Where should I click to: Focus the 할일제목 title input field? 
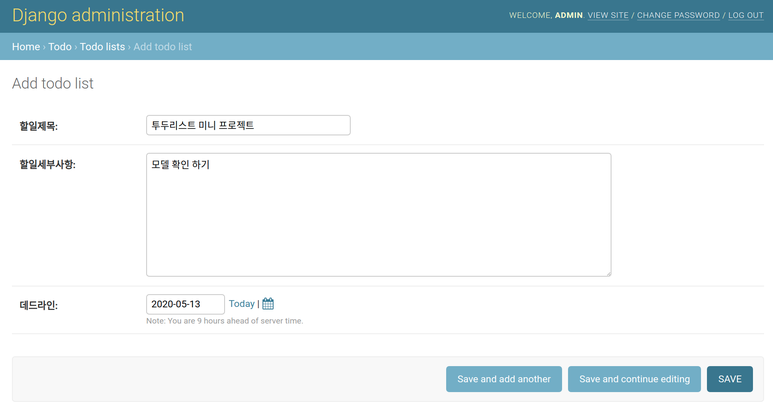[248, 125]
